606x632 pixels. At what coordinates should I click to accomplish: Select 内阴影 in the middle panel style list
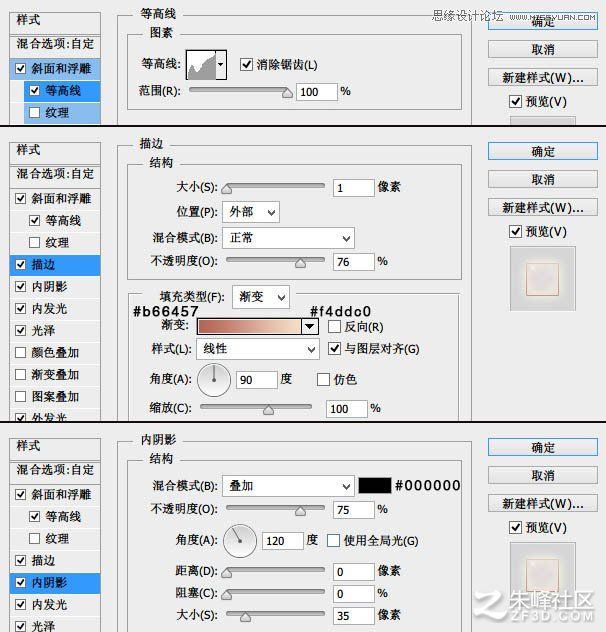55,287
